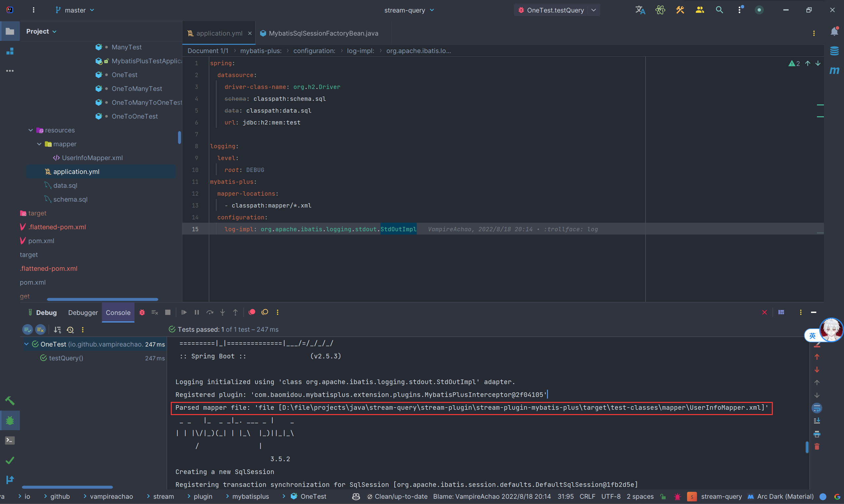The height and width of the screenshot is (504, 844).
Task: Stop the running debug session
Action: (167, 313)
